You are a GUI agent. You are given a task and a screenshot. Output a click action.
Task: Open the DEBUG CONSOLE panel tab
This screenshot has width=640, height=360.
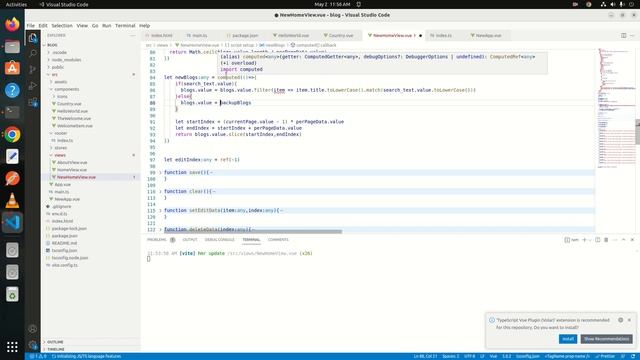tap(220, 240)
